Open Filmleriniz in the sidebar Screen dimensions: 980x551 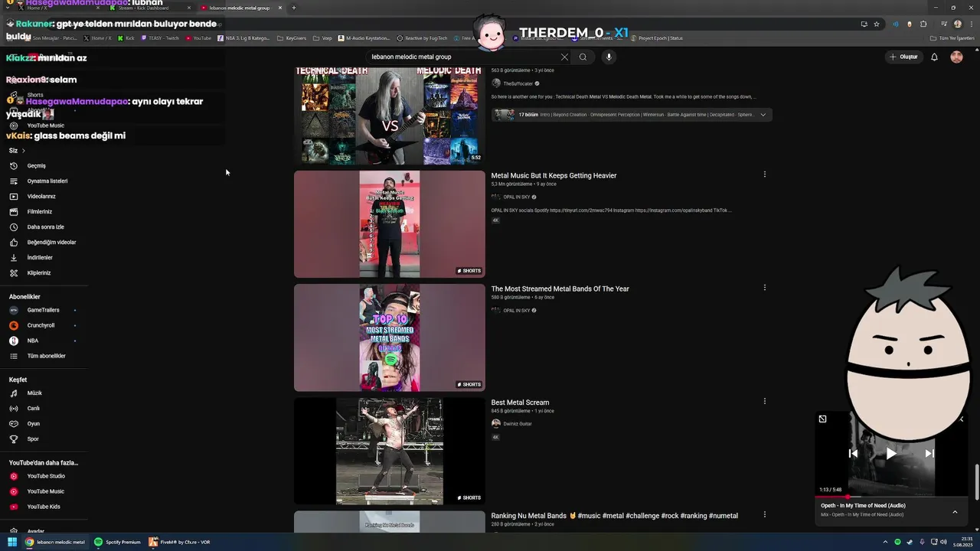pyautogui.click(x=40, y=212)
